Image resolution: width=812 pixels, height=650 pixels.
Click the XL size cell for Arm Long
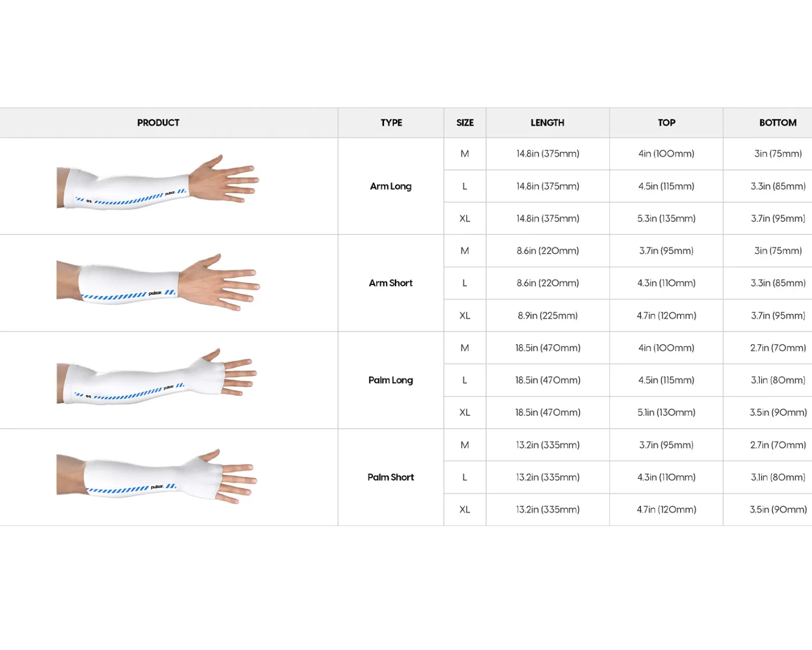coord(464,218)
